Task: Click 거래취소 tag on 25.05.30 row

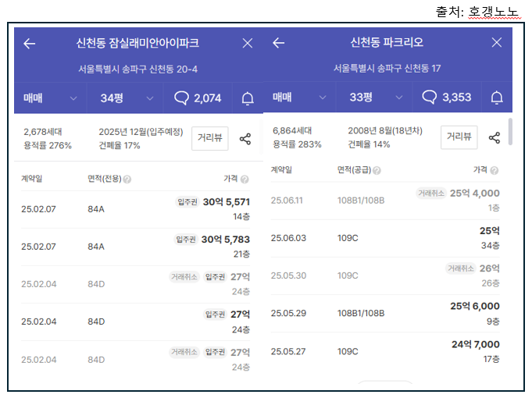Action: click(460, 268)
